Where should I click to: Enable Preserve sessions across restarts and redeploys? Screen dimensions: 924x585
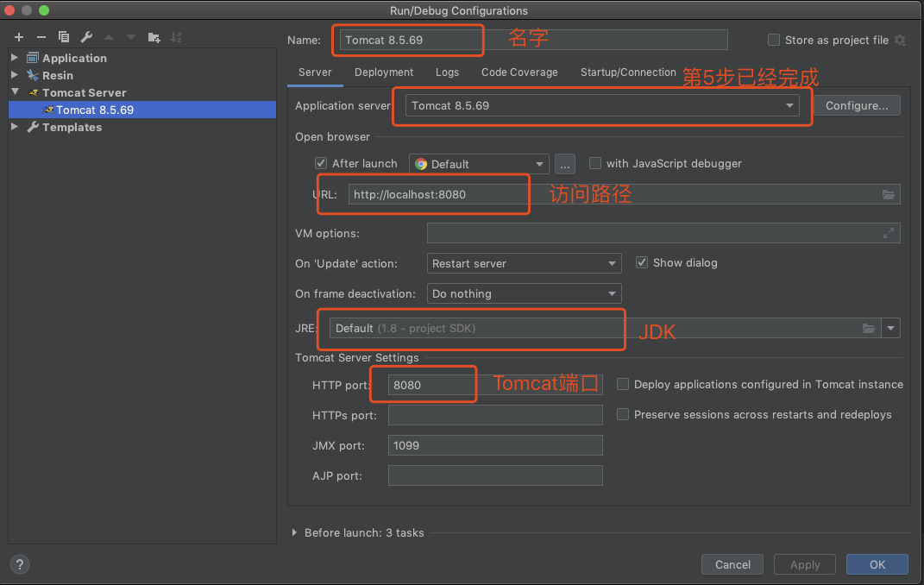coord(622,414)
